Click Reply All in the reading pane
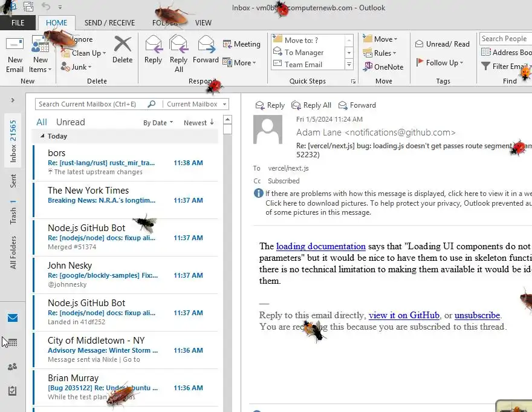Viewport: 532px width, 412px height. click(x=311, y=105)
